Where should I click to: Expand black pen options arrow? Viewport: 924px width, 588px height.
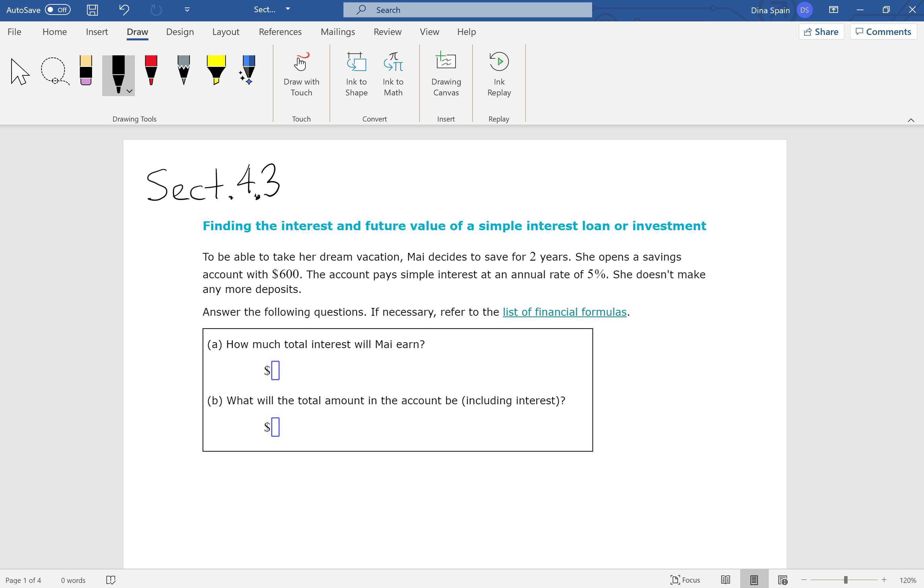click(x=130, y=91)
